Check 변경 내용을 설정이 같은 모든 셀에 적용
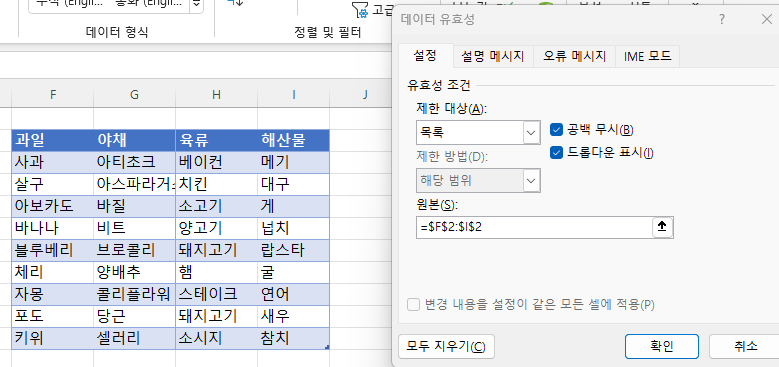Viewport: 779px width, 367px height. 413,304
